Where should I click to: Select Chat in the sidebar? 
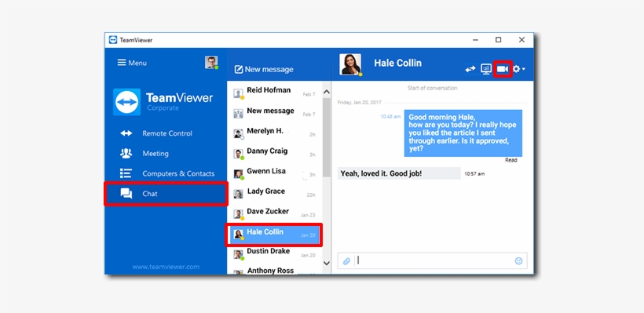pos(166,194)
